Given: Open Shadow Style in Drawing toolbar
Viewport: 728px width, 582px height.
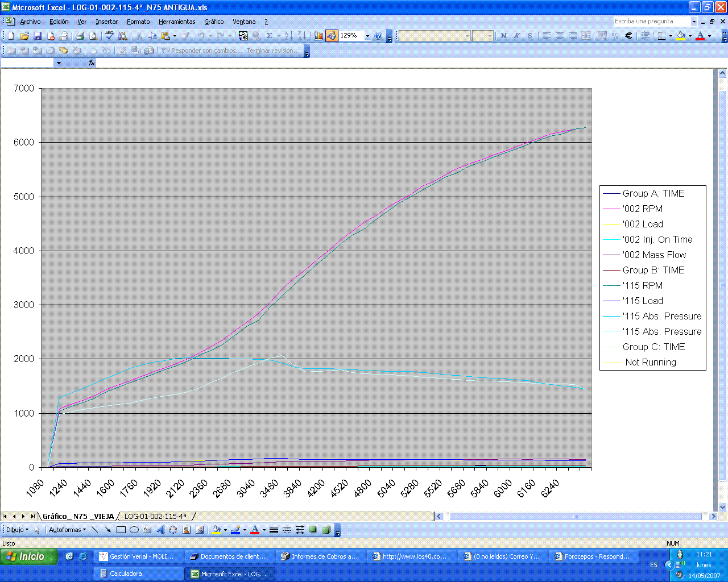Looking at the screenshot, I should pos(313,530).
